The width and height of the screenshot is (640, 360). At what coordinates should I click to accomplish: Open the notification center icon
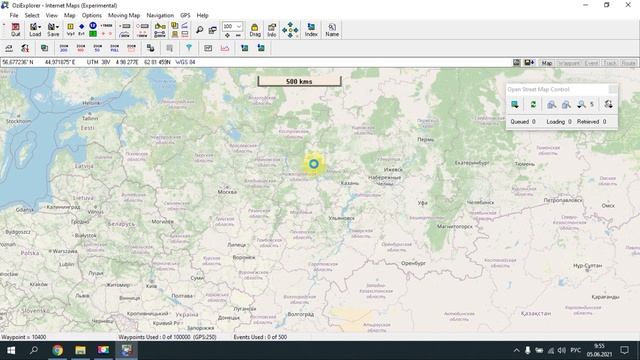624,350
